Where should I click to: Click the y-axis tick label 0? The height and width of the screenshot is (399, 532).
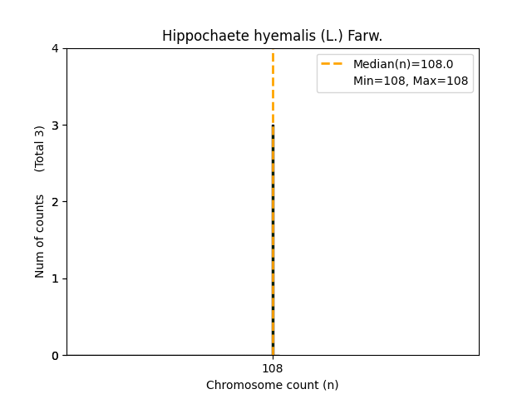tap(55, 355)
